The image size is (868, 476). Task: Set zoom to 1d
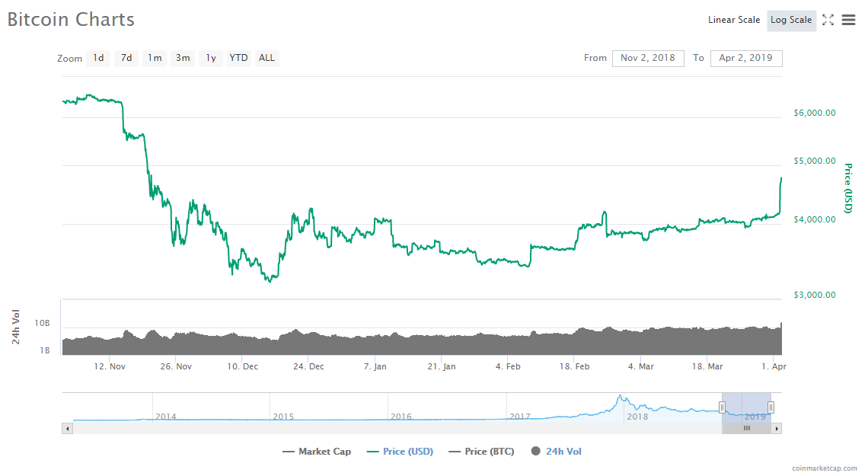[x=99, y=58]
